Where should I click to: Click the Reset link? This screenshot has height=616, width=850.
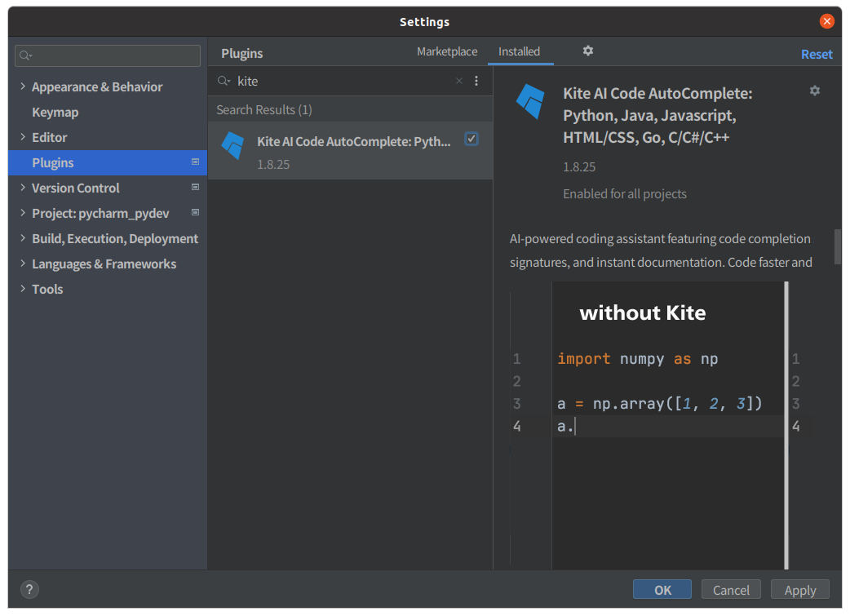coord(817,53)
